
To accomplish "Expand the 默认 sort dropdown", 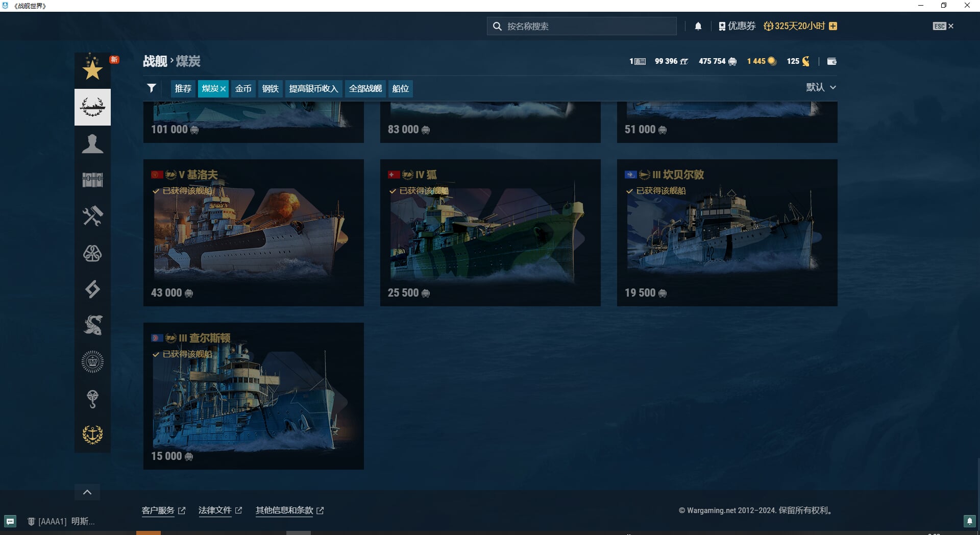I will pyautogui.click(x=821, y=87).
